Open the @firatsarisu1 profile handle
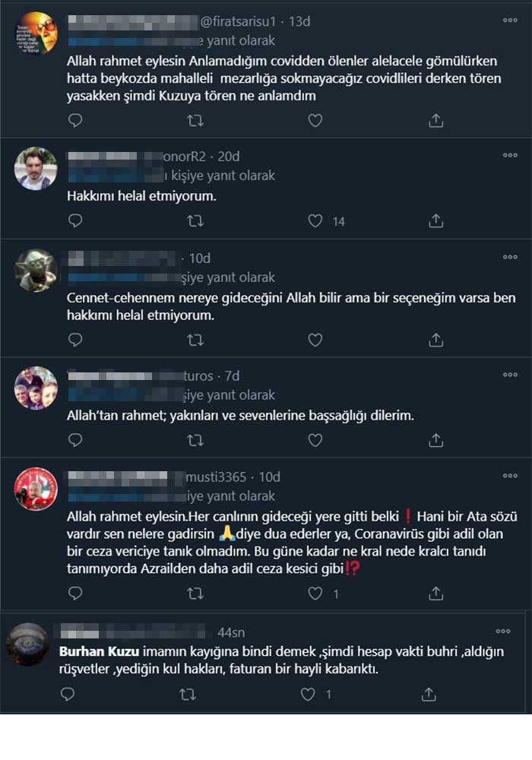The image size is (532, 760). pos(238,21)
